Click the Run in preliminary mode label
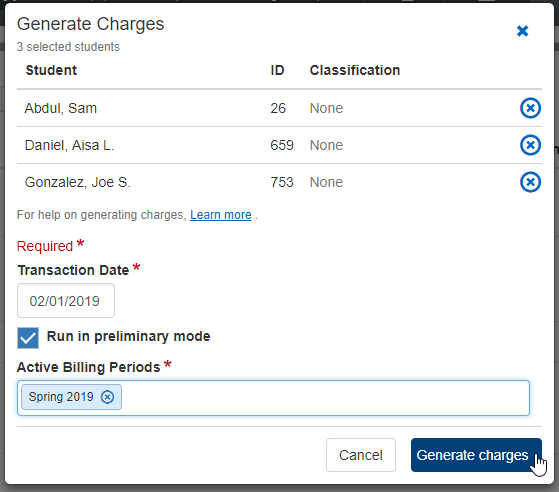The image size is (559, 492). point(129,336)
